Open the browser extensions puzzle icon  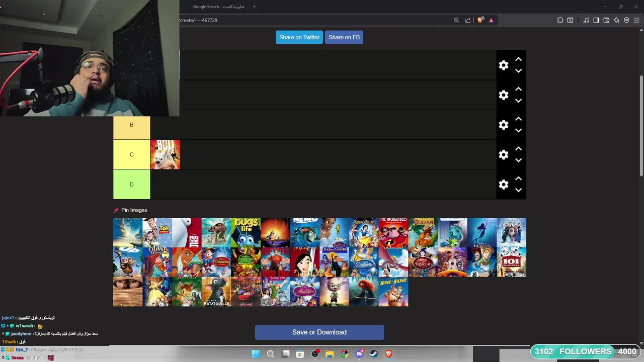[x=560, y=20]
